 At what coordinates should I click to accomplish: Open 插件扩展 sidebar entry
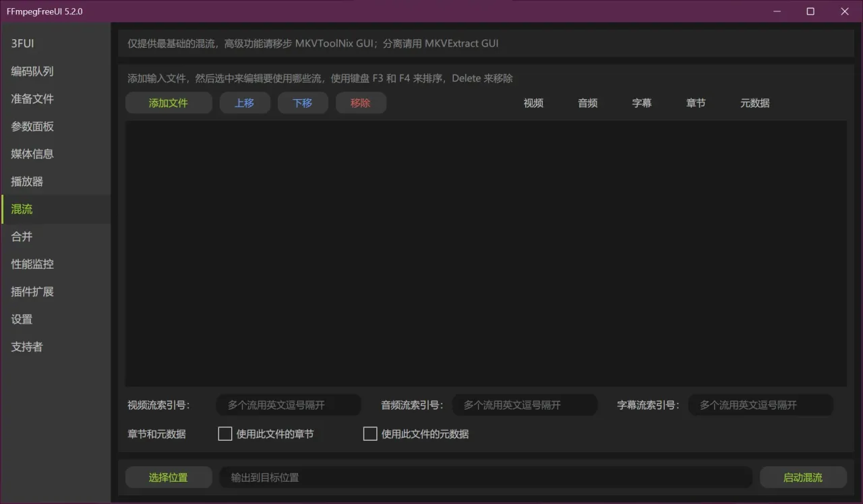pyautogui.click(x=55, y=292)
